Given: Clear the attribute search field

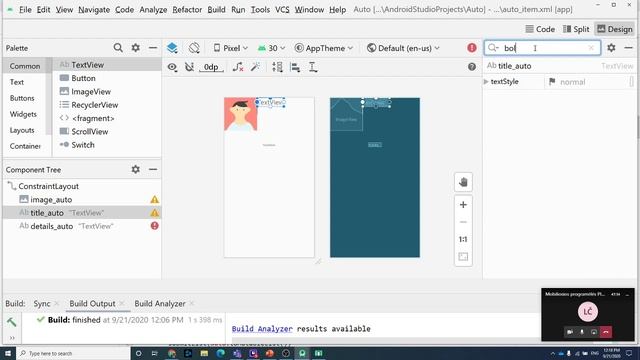Looking at the screenshot, I should (x=591, y=48).
